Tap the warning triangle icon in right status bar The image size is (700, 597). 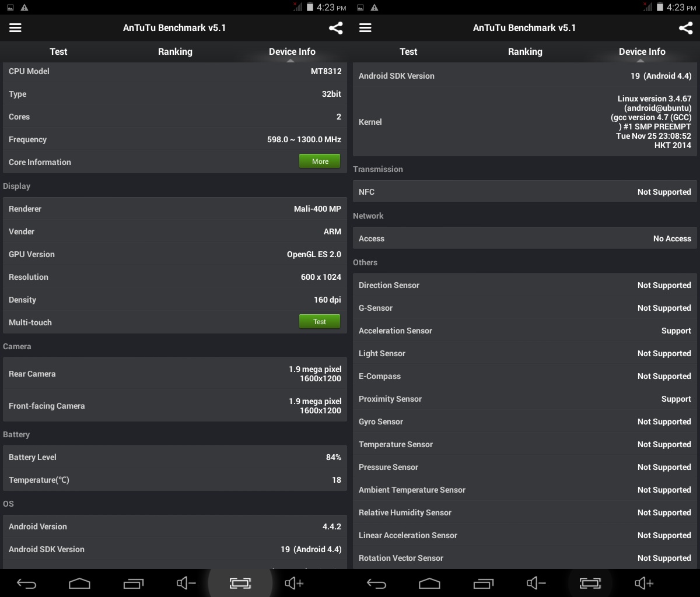pos(374,8)
